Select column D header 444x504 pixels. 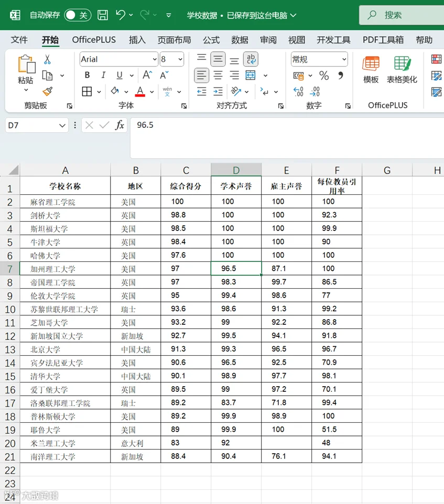click(x=236, y=170)
